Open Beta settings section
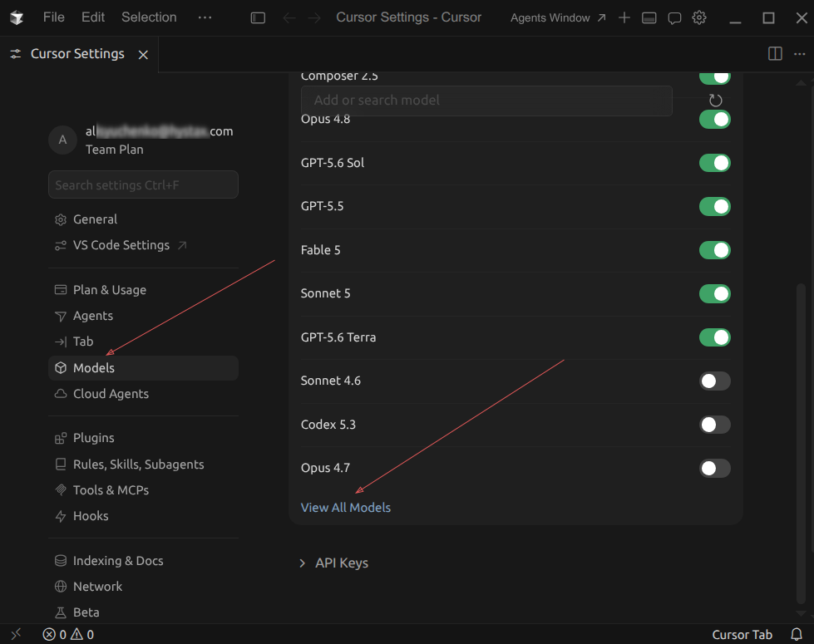 click(x=143, y=612)
